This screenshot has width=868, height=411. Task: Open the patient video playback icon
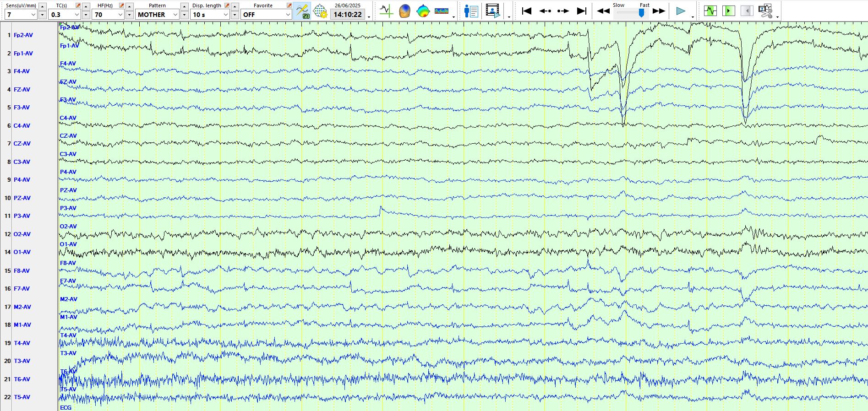coord(492,11)
